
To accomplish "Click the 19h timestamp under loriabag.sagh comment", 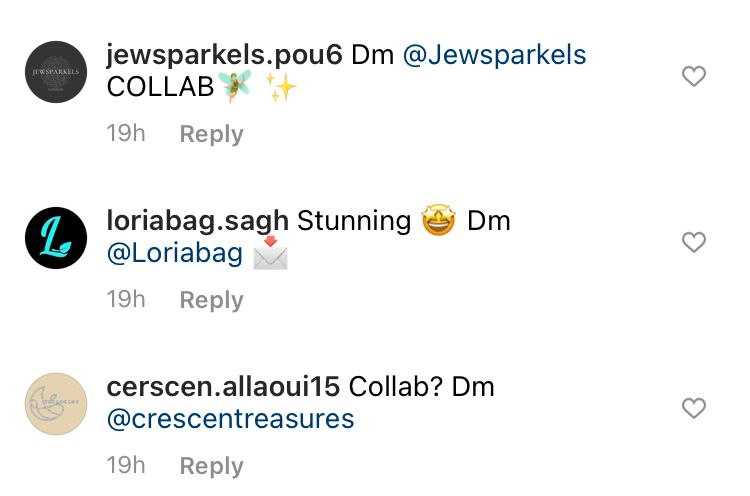I will click(126, 300).
